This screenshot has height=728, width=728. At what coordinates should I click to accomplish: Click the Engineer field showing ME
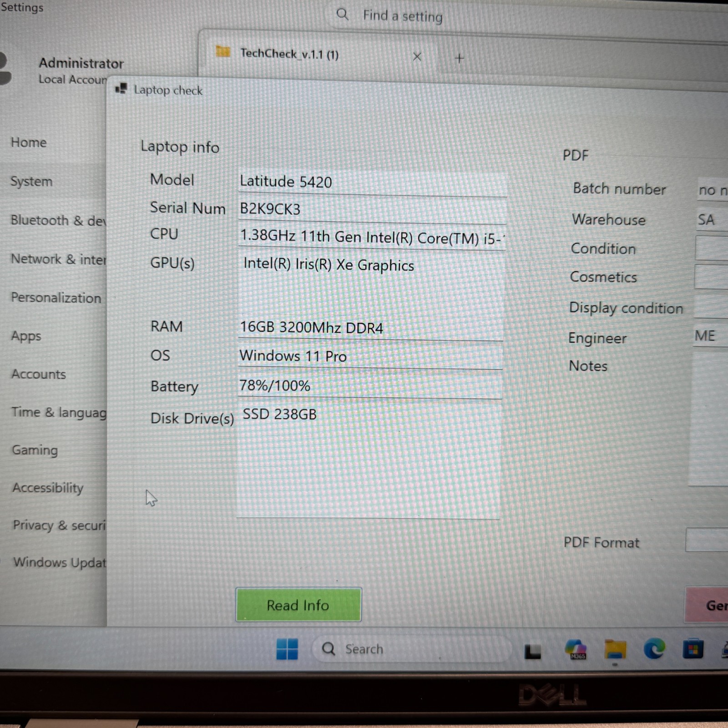coord(710,336)
